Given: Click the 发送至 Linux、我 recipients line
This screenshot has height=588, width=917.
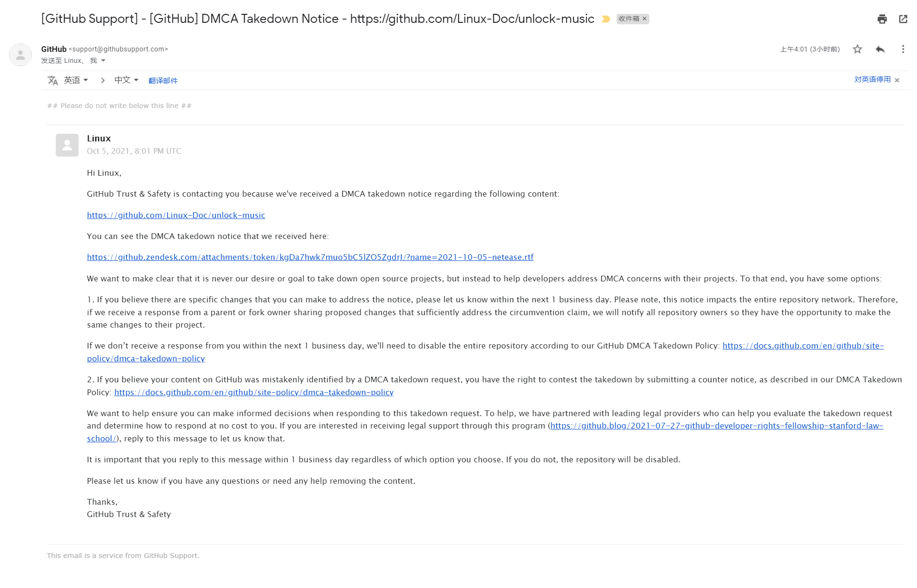Looking at the screenshot, I should (70, 60).
